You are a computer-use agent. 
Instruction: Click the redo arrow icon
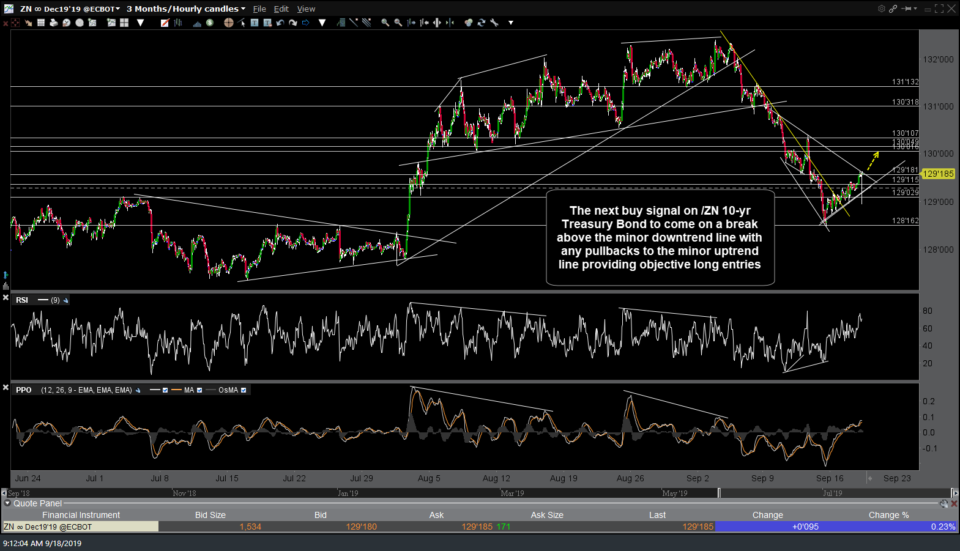tap(293, 23)
